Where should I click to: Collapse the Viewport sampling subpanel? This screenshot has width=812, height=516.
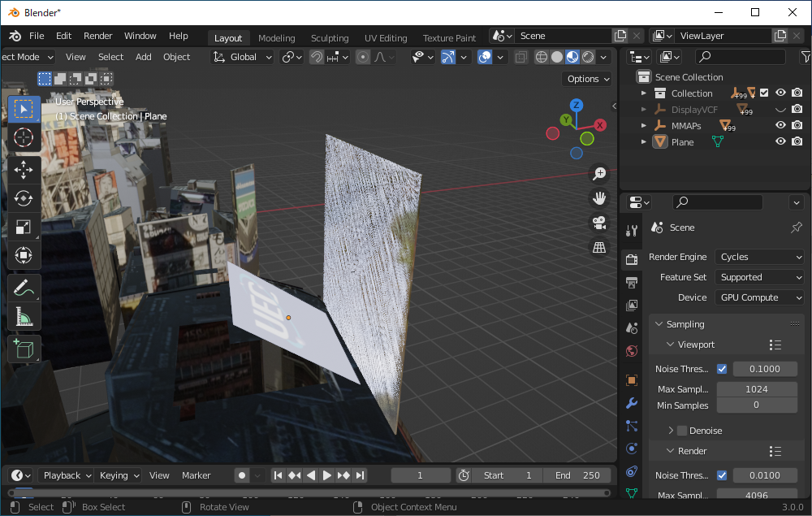(x=670, y=345)
